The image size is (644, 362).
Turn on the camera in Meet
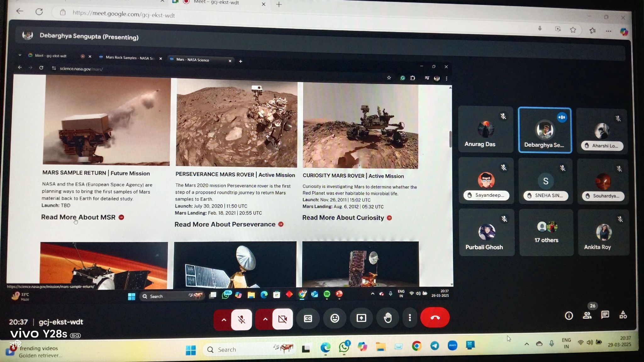coord(282,319)
